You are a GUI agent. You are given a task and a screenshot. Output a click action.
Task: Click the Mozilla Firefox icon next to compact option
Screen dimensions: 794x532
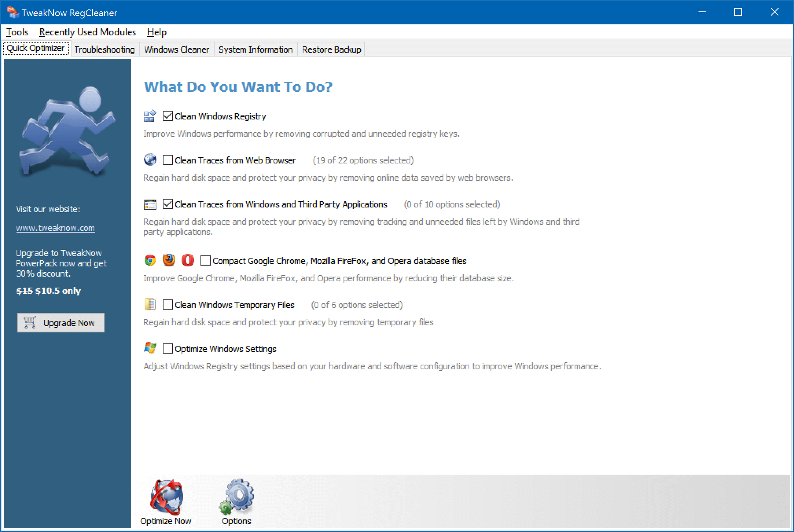point(167,260)
